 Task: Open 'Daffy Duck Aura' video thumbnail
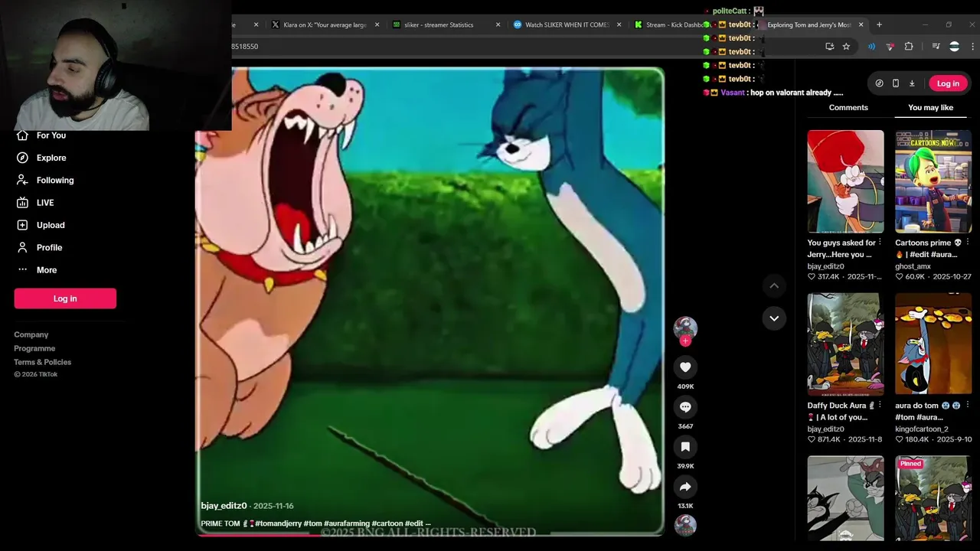coord(845,344)
